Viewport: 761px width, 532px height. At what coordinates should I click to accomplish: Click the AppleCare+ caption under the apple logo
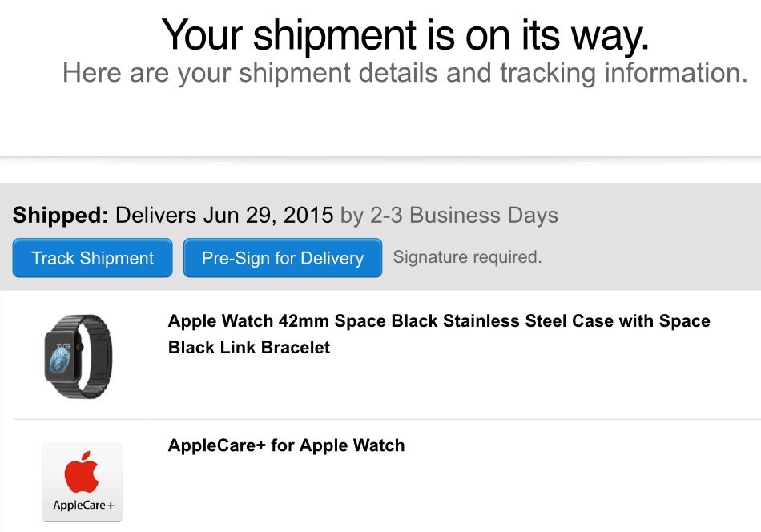83,506
